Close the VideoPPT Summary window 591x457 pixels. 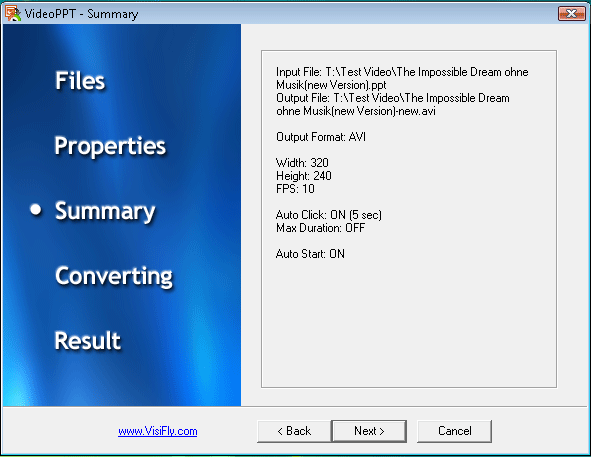571,14
